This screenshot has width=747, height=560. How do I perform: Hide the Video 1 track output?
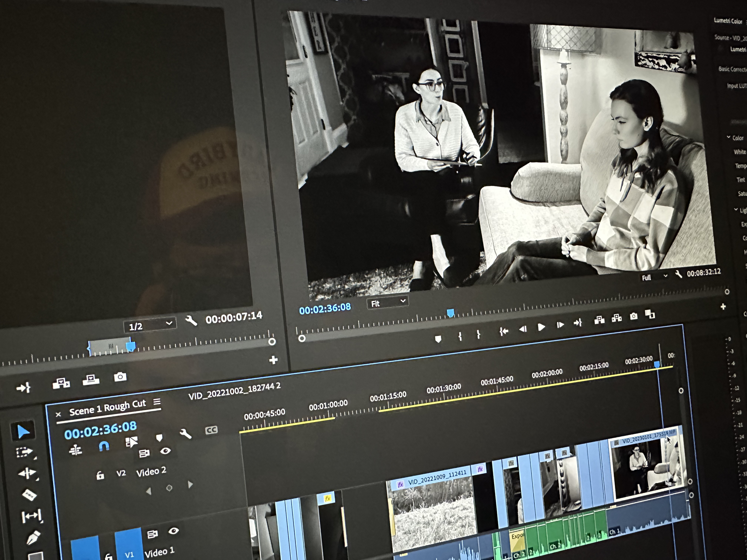click(x=173, y=531)
